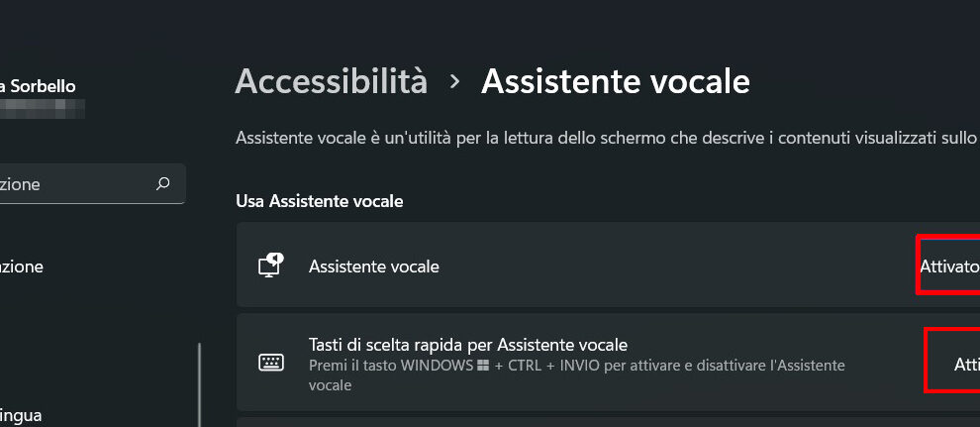Click the screen reader description paragraph
This screenshot has width=980, height=427.
coord(606,138)
